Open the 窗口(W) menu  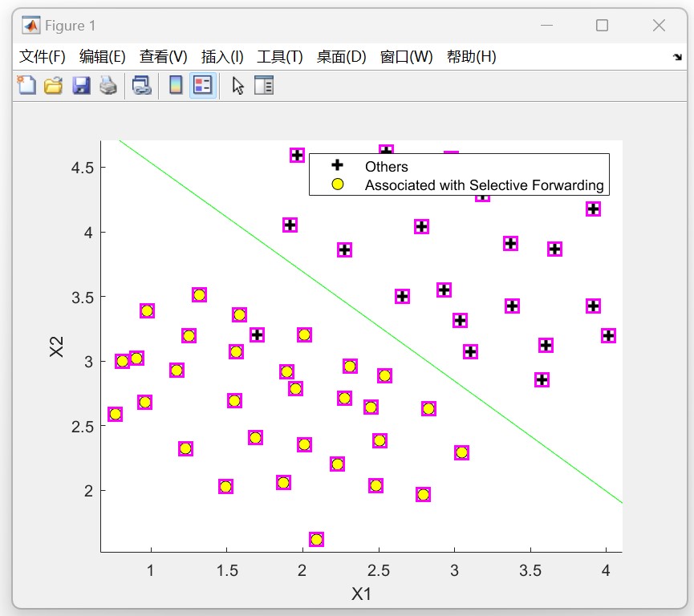point(406,57)
